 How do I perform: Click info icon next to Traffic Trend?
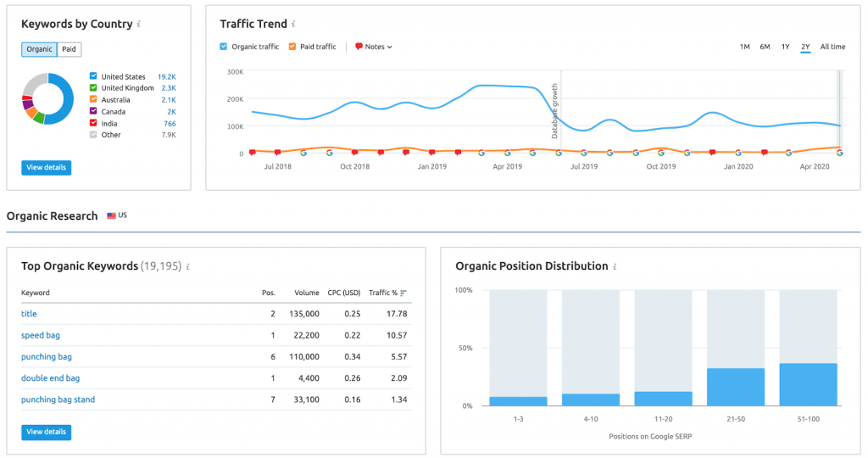point(293,25)
